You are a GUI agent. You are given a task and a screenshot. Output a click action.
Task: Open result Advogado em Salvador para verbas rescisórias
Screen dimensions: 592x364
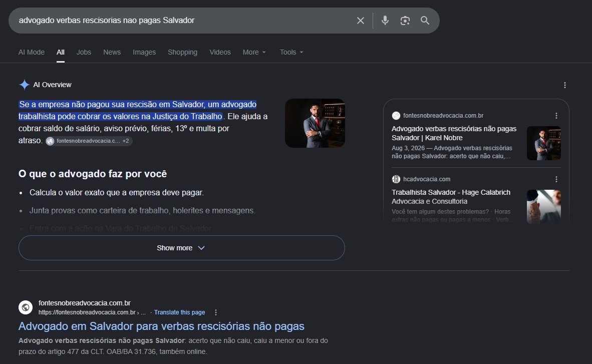coord(161,326)
